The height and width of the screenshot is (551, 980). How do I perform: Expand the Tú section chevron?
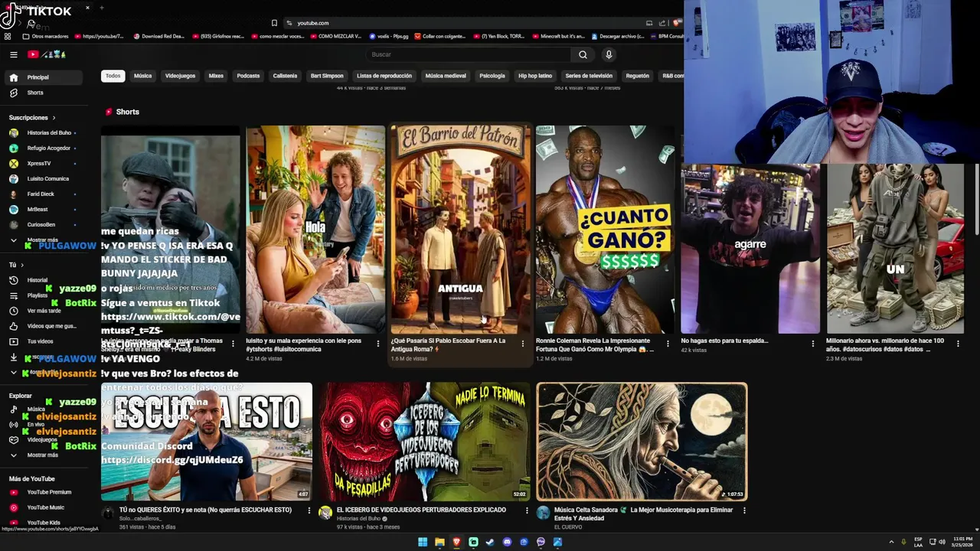(x=22, y=265)
